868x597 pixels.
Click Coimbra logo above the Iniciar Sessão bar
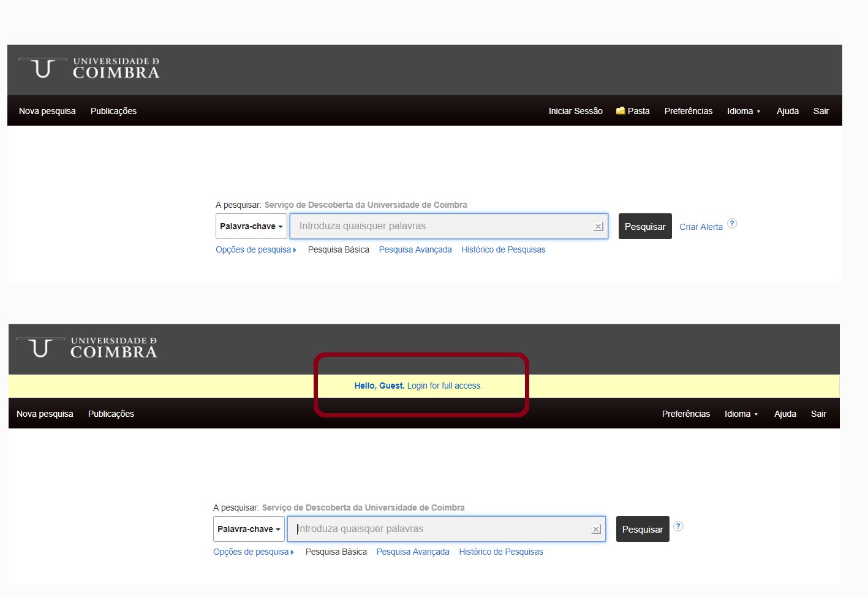pyautogui.click(x=89, y=69)
